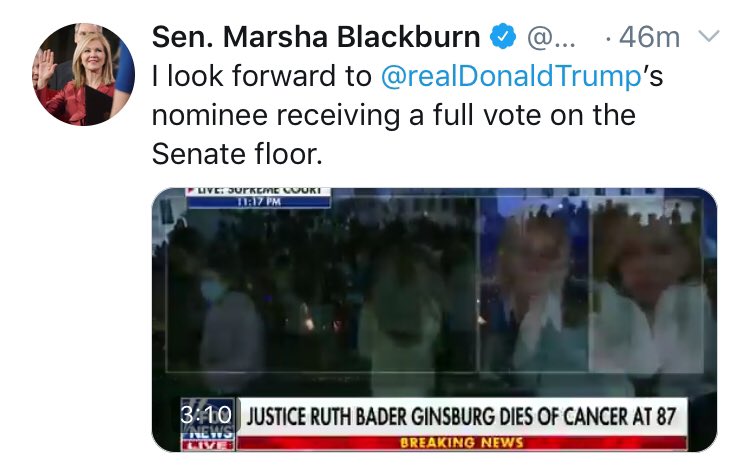This screenshot has width=750, height=467.
Task: Click the Sen. Marsha Blackburn display name
Action: point(316,37)
